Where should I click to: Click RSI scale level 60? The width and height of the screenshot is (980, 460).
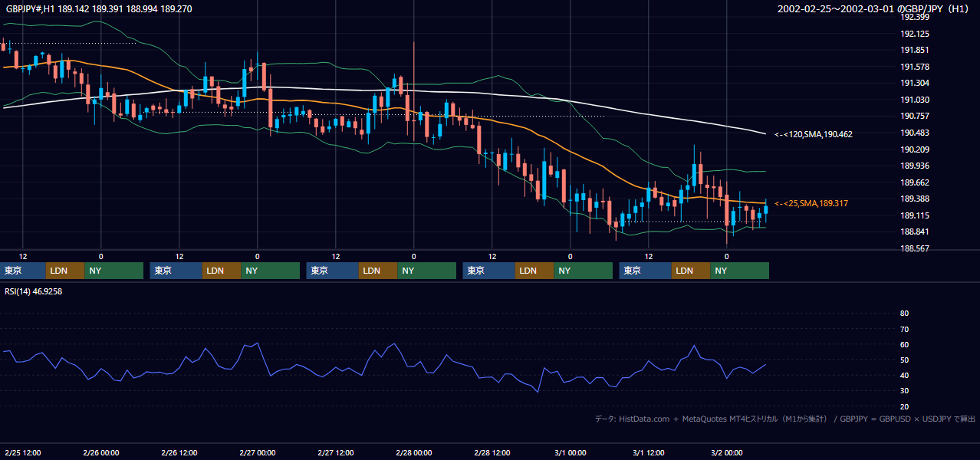[x=904, y=344]
